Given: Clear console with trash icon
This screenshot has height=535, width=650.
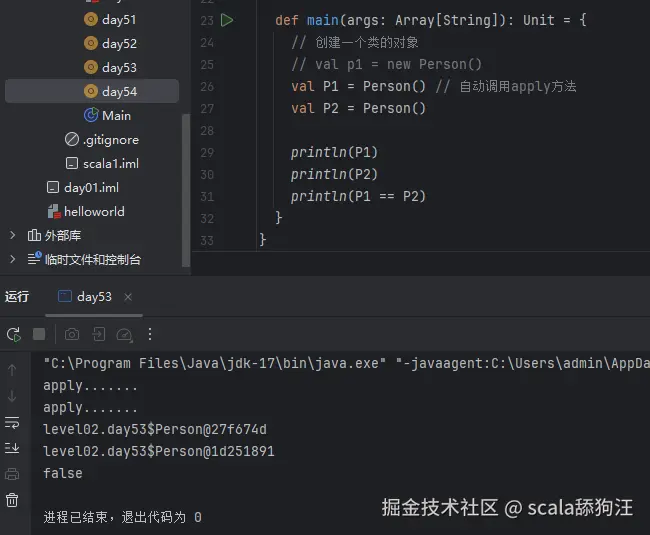Looking at the screenshot, I should [12, 499].
